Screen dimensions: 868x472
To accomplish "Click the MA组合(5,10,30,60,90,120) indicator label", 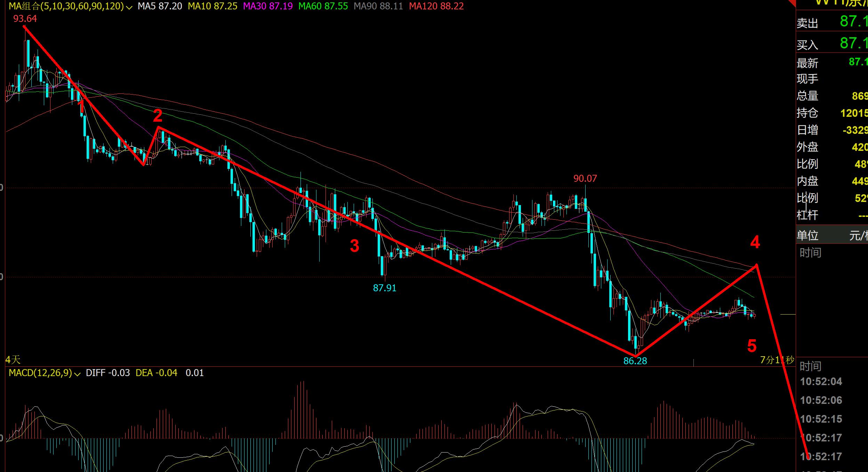I will pyautogui.click(x=66, y=6).
